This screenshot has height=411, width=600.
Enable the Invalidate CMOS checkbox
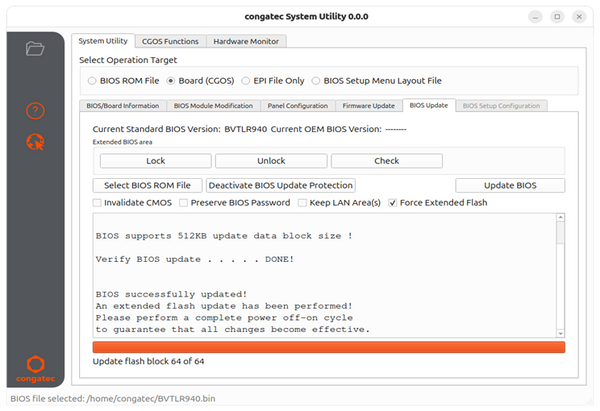click(x=97, y=203)
